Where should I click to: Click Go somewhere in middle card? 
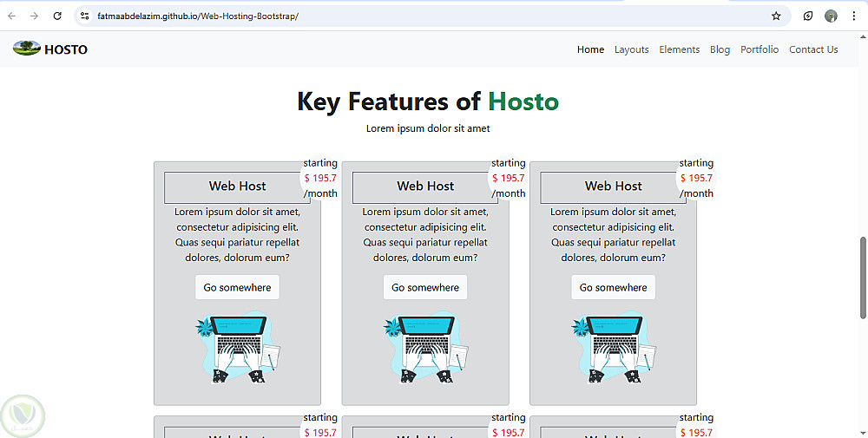(x=425, y=288)
